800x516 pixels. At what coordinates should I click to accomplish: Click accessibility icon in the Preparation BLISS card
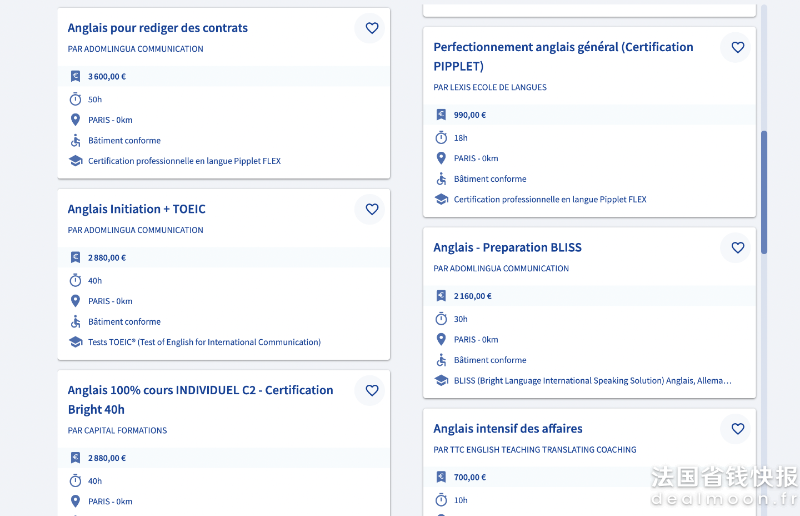[441, 360]
